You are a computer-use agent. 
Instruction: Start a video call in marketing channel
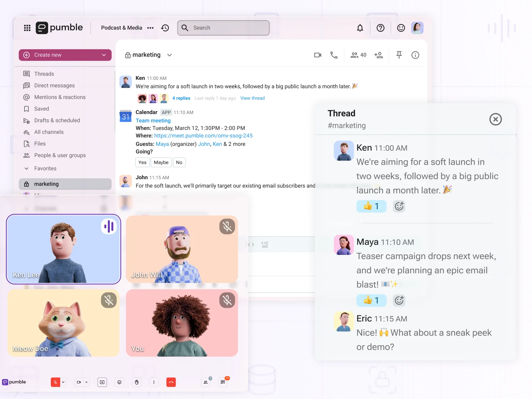[317, 55]
